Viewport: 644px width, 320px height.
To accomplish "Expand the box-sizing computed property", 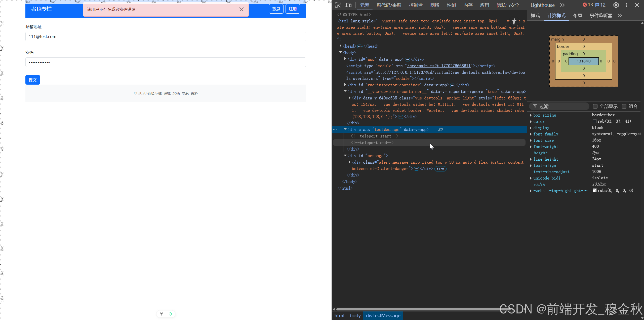I will click(531, 115).
